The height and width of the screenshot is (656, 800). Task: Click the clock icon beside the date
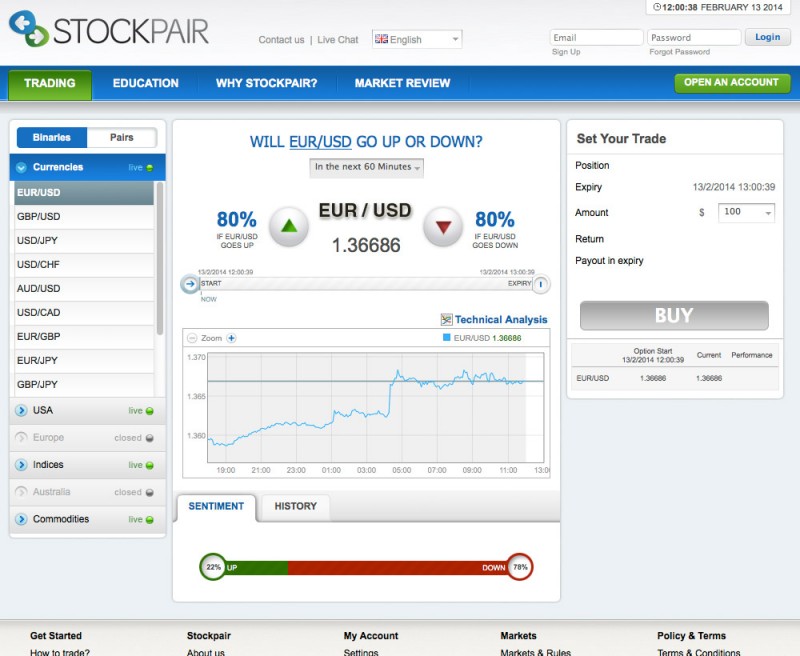tap(657, 7)
